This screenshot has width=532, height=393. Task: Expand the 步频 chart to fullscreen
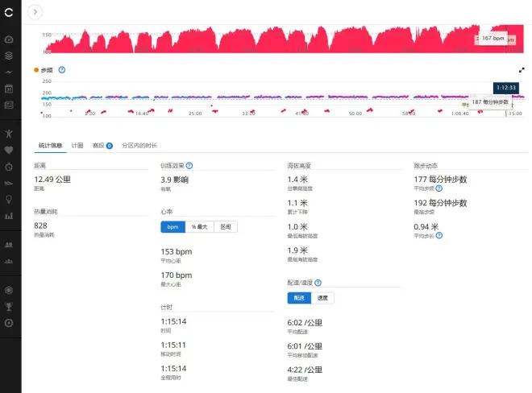pyautogui.click(x=522, y=70)
